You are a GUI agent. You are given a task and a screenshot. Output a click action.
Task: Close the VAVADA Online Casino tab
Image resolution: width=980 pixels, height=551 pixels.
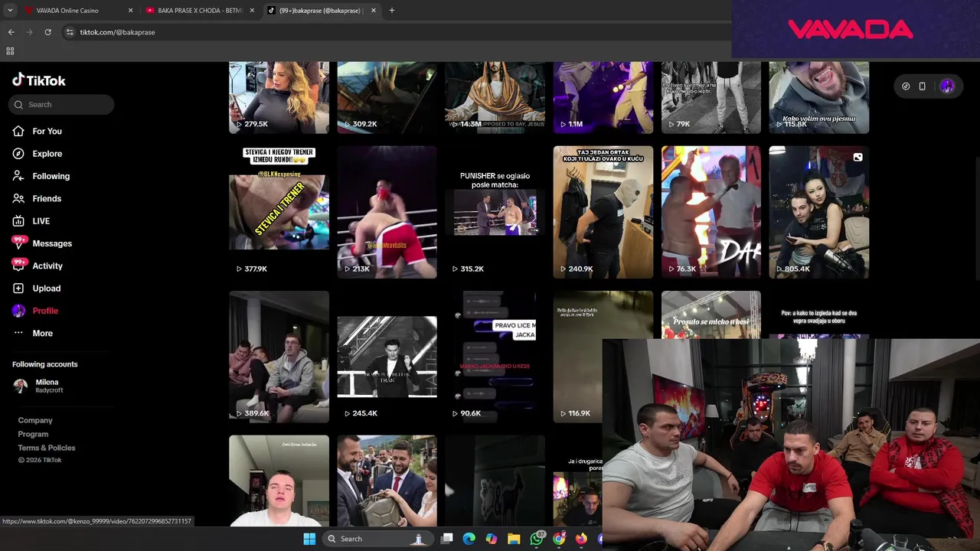130,11
